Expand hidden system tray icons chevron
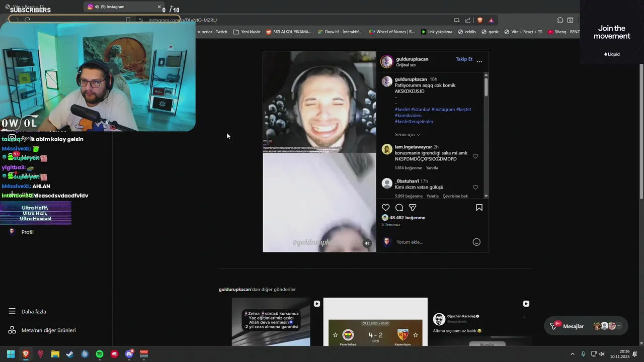Viewport: 644px width, 362px height. [x=572, y=354]
